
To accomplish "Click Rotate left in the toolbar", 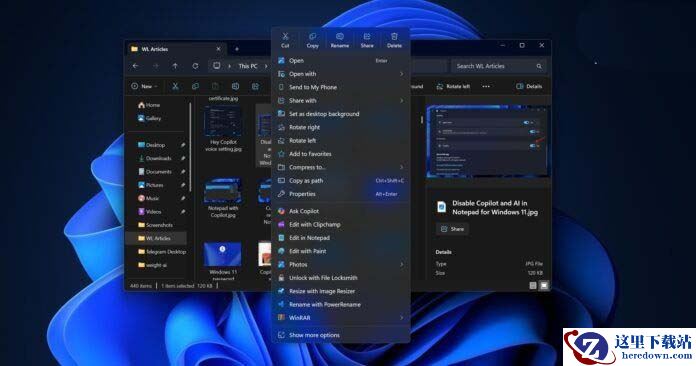I will [x=453, y=87].
